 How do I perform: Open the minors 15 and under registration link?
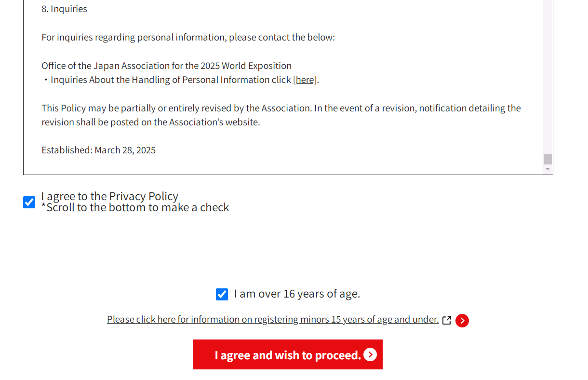(x=273, y=319)
